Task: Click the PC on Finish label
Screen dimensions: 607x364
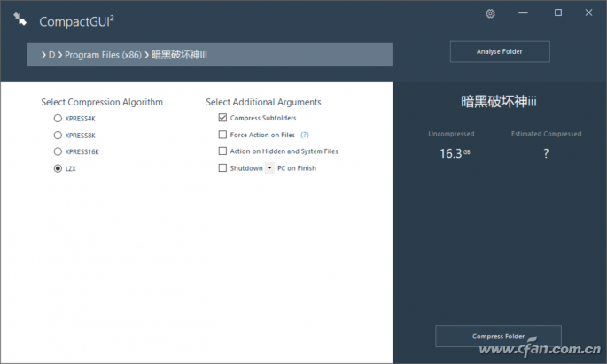Action: 297,168
